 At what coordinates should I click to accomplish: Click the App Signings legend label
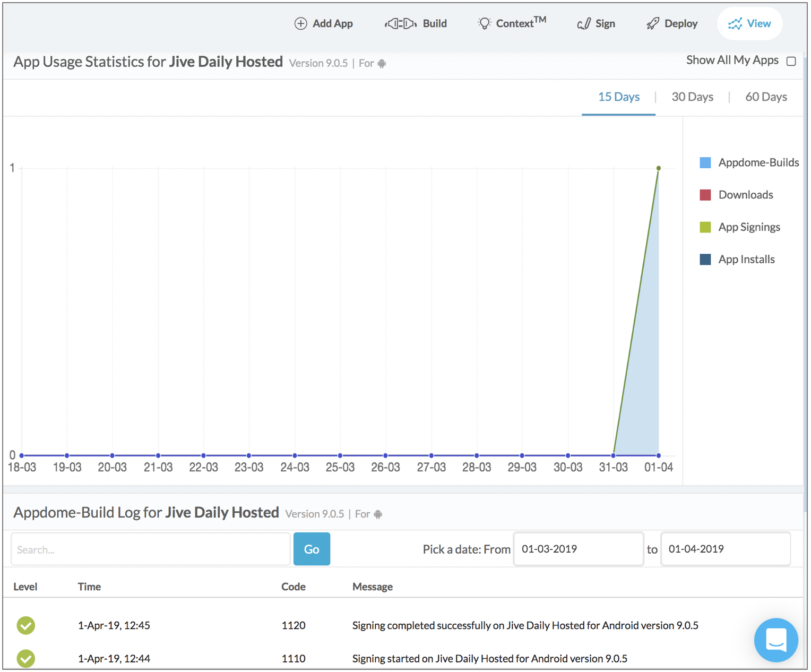coord(749,227)
